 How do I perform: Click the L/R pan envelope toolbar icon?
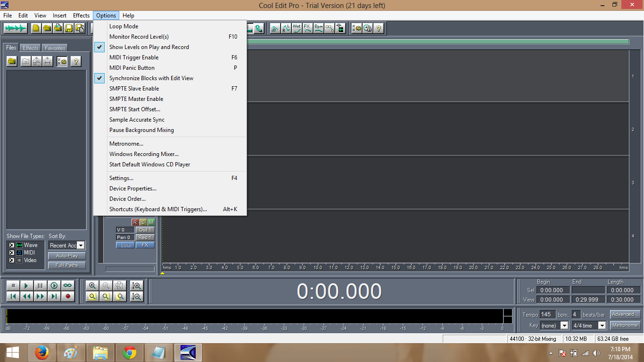286,28
